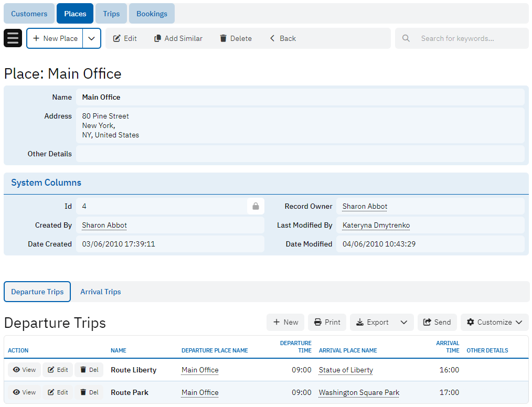Viewport: 532px width, 407px height.
Task: Click the search magnifier icon
Action: coord(406,38)
